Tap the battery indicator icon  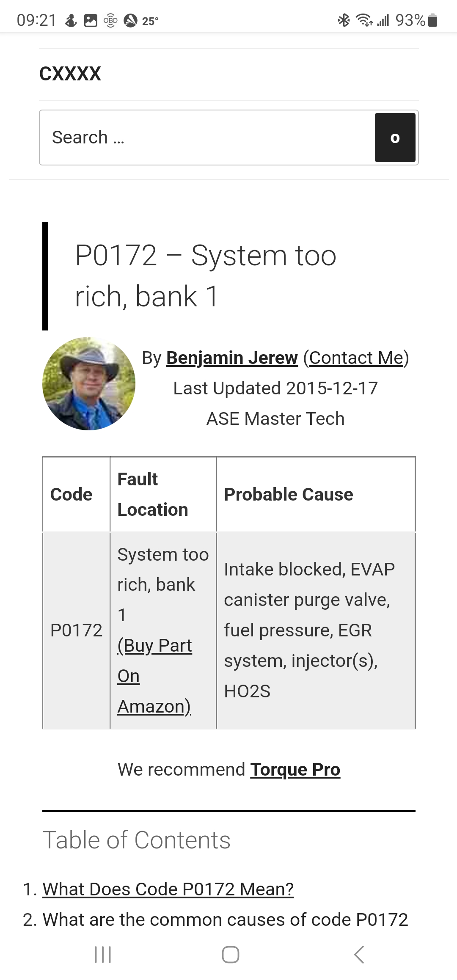click(x=432, y=20)
